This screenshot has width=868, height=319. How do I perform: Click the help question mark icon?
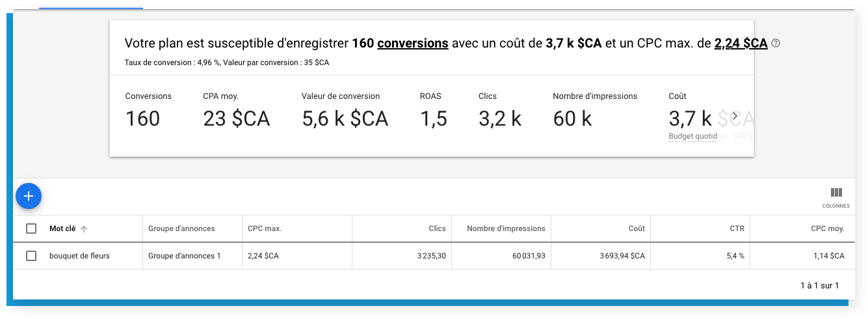pyautogui.click(x=775, y=44)
